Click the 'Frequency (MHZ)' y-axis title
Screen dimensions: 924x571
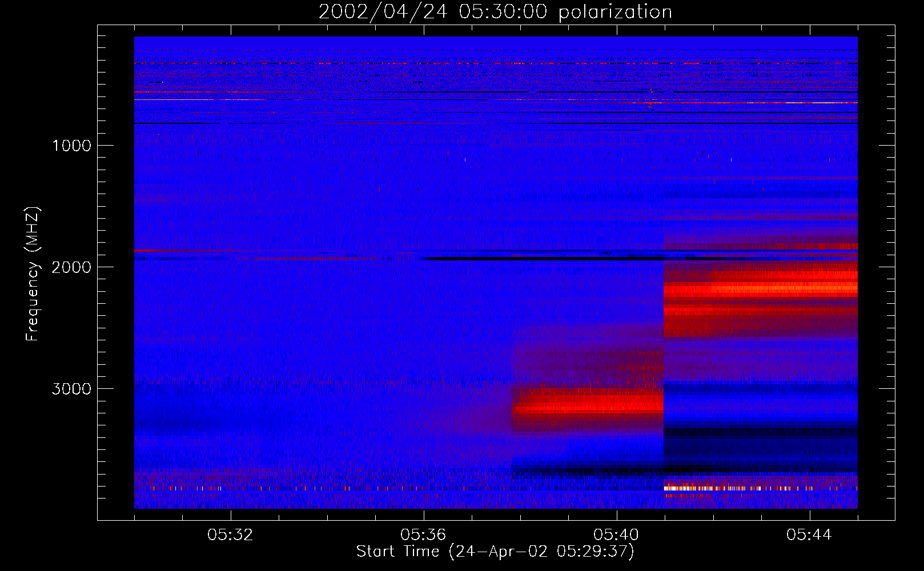tap(33, 274)
